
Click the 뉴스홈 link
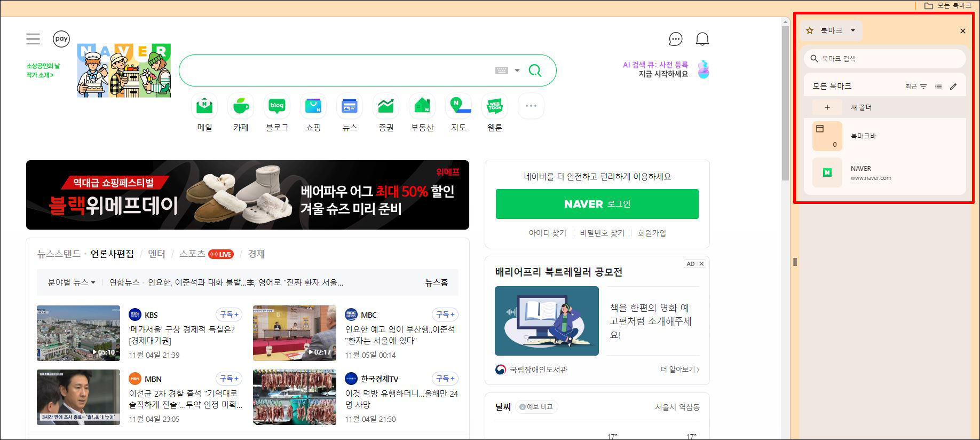tap(436, 282)
